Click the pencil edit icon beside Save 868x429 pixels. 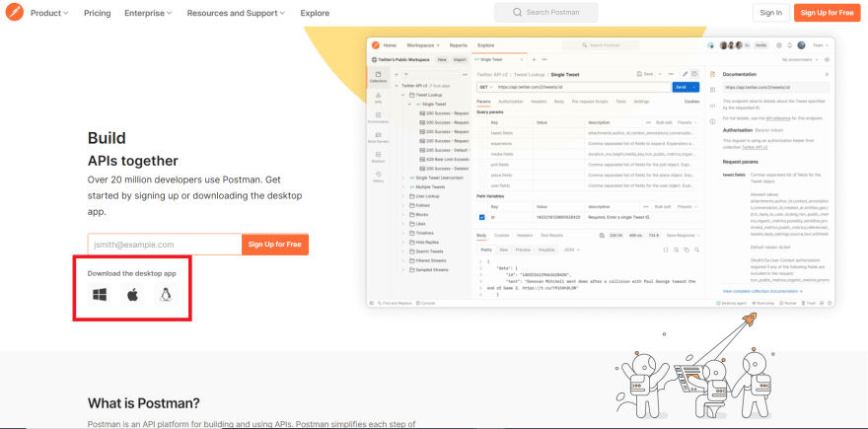point(685,74)
